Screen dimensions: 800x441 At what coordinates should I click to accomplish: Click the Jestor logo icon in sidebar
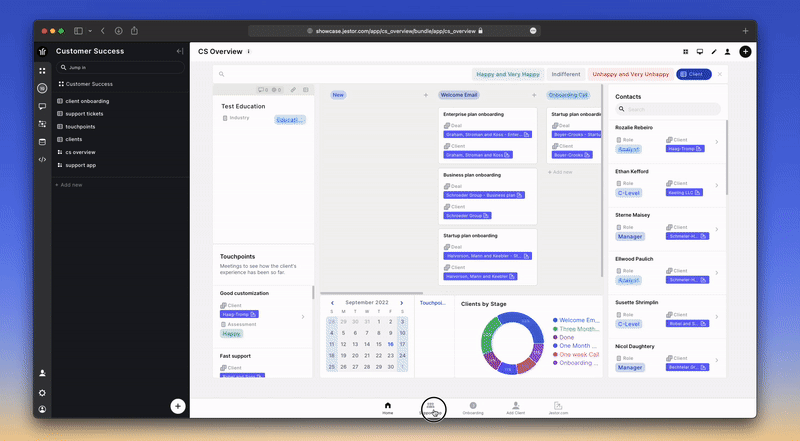[42, 51]
